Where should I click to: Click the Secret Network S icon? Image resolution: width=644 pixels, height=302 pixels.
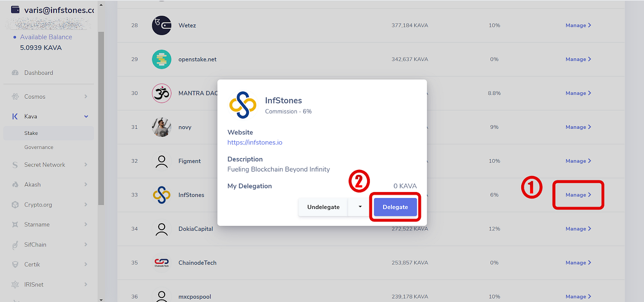click(15, 165)
